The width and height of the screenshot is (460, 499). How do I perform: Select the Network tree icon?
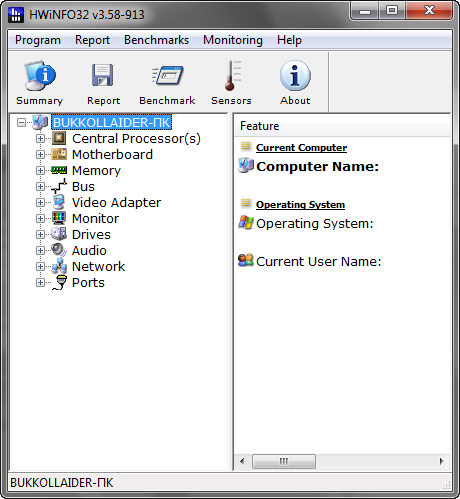pyautogui.click(x=59, y=266)
